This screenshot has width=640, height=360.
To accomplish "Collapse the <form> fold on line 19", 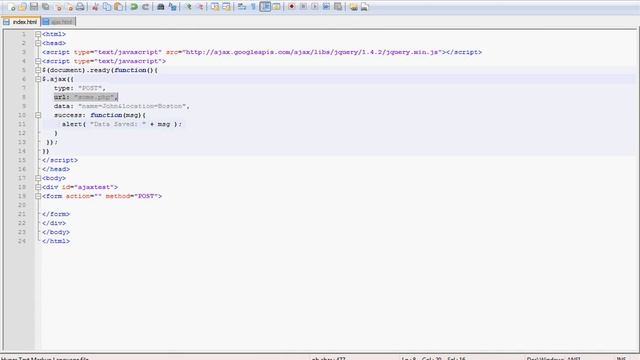I will [x=38, y=196].
